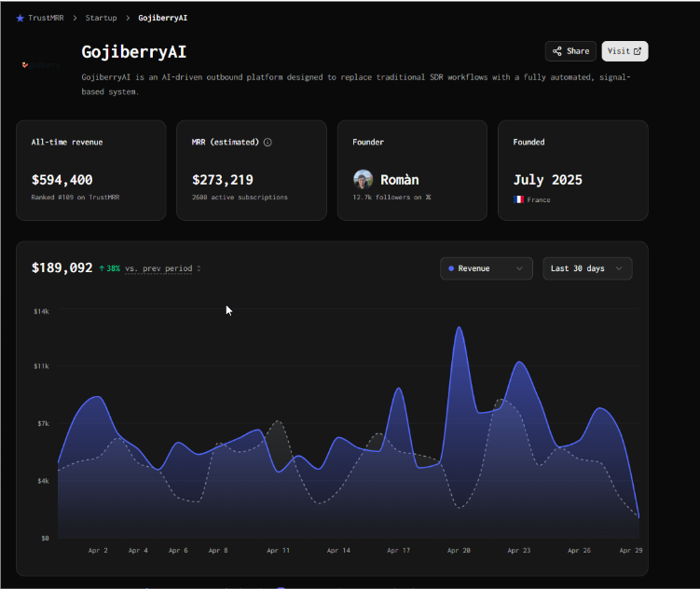Click the $189,092 revenue total
The width and height of the screenshot is (700, 589).
[62, 267]
